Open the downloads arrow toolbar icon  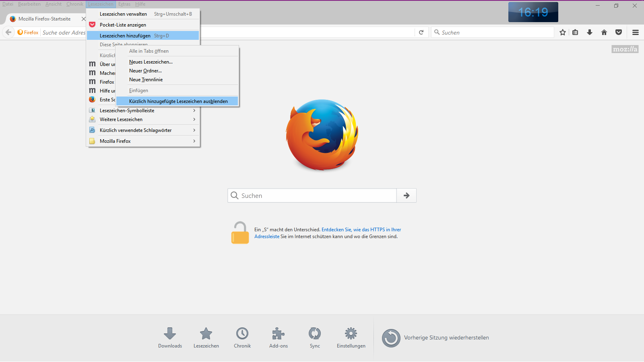click(590, 33)
